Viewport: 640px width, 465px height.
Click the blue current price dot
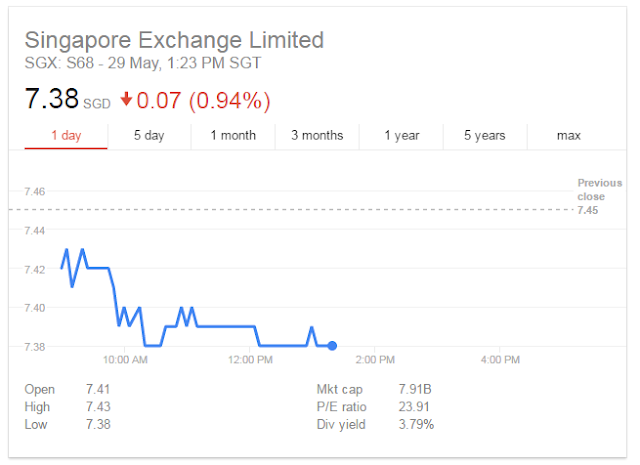(x=332, y=346)
